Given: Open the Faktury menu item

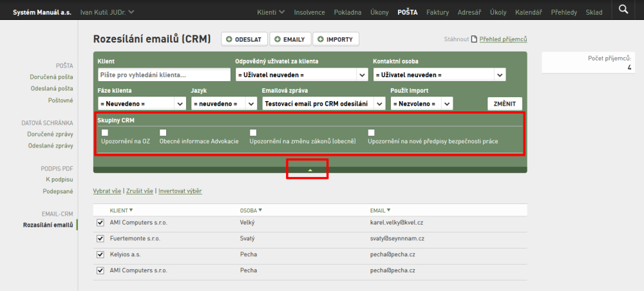Looking at the screenshot, I should pyautogui.click(x=437, y=12).
